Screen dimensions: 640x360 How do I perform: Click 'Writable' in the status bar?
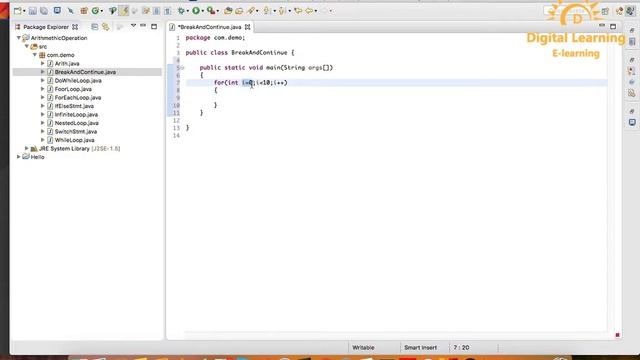(x=363, y=348)
